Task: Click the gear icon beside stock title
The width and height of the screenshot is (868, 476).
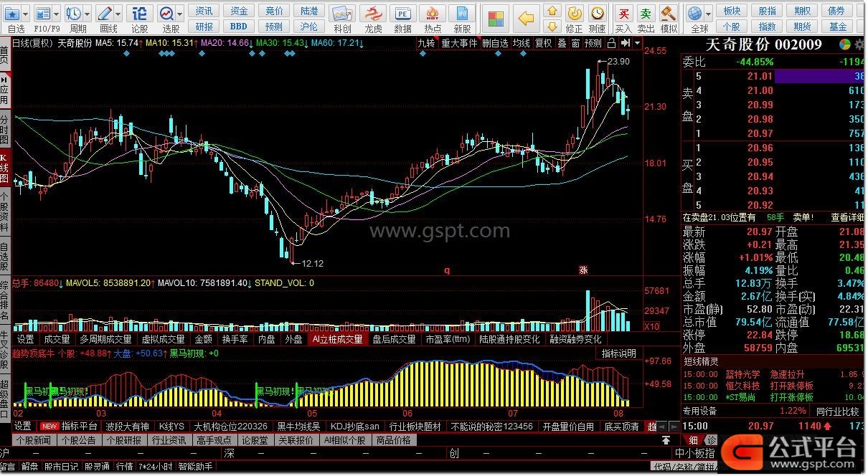Action: (861, 44)
